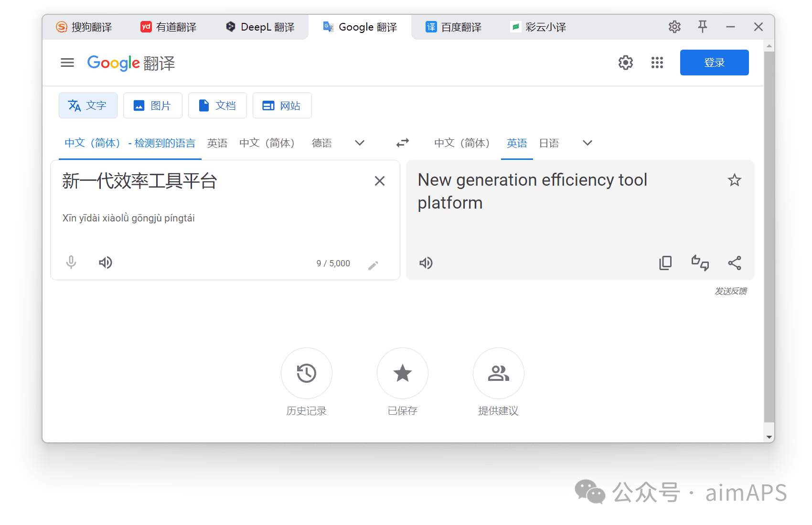Clear the source text with X

click(x=379, y=181)
